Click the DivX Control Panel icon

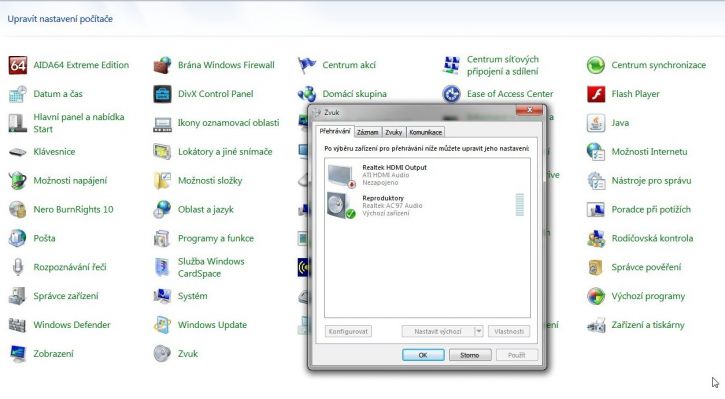[x=162, y=94]
